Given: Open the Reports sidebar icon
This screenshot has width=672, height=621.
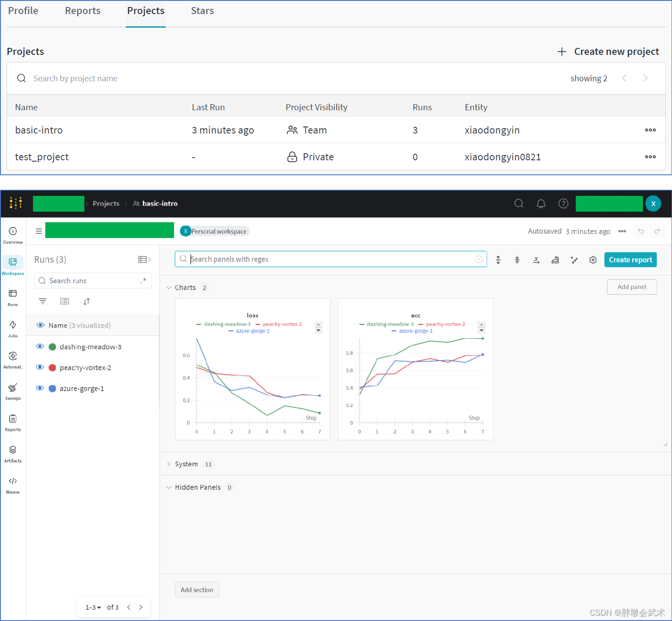Looking at the screenshot, I should coord(13,422).
